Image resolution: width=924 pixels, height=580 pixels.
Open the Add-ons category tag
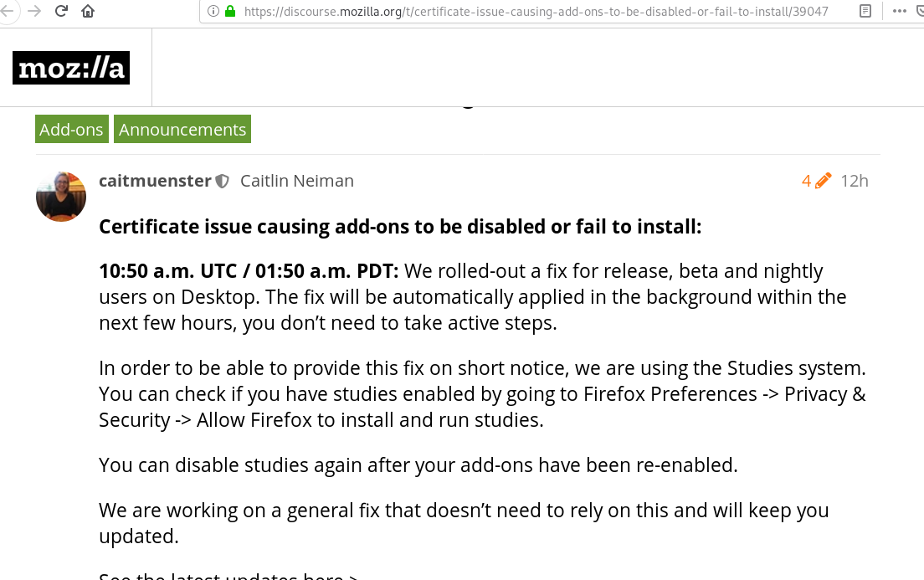(x=71, y=130)
